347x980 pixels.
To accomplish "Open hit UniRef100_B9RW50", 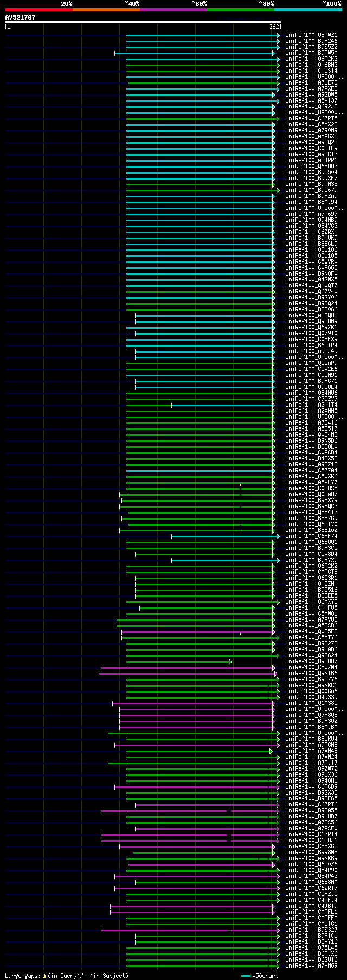I will (311, 53).
